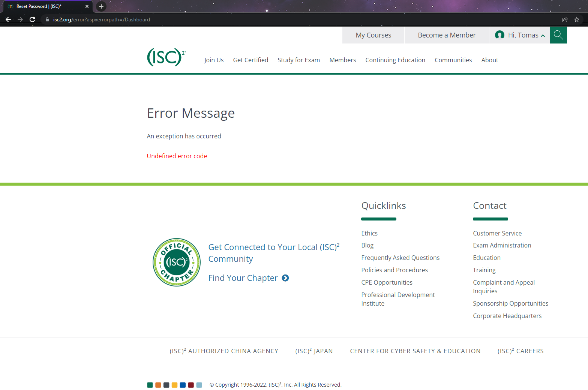Click the yellow color square in footer
This screenshot has height=390, width=588.
coord(174,385)
